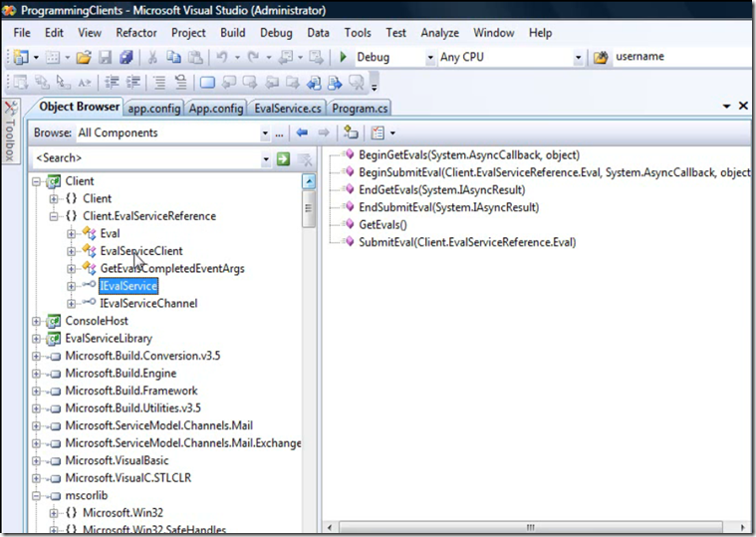Click the Increase Indent icon
The image size is (756, 537).
click(133, 83)
